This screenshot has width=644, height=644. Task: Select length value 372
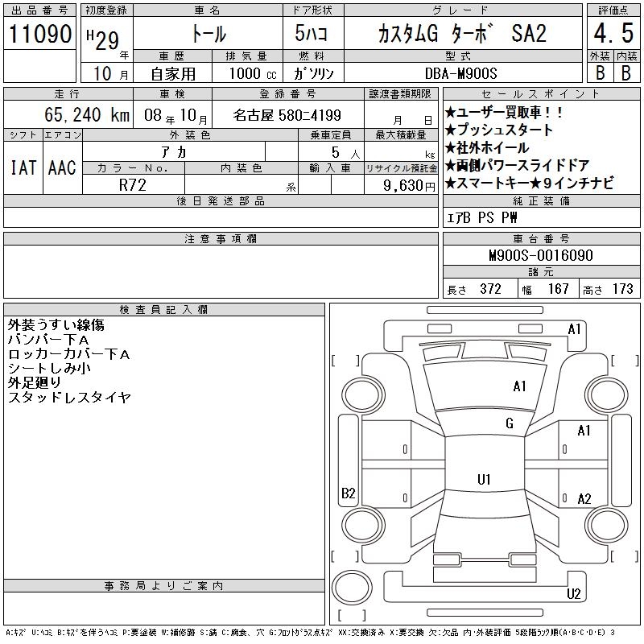tap(490, 289)
